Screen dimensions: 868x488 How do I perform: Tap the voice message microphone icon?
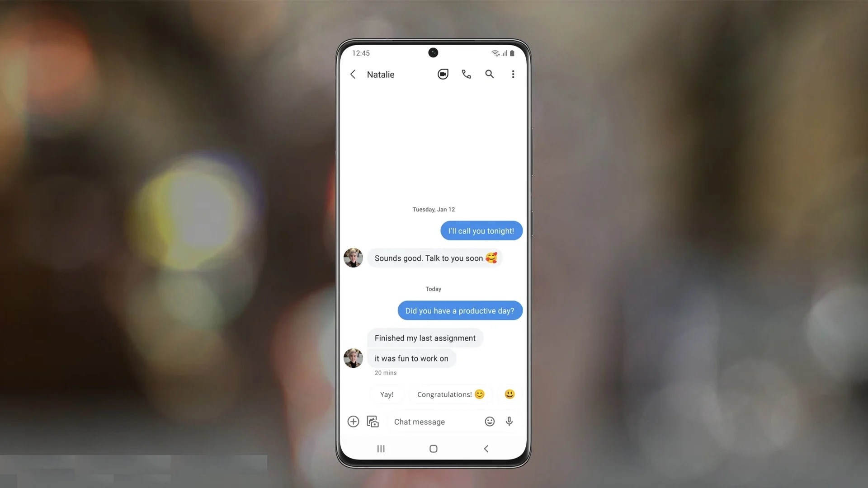[x=509, y=421]
